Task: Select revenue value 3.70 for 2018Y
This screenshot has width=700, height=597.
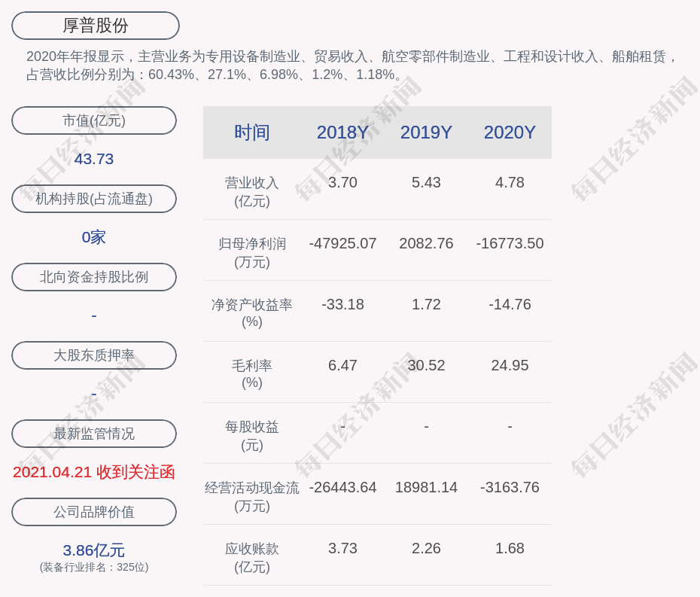Action: pyautogui.click(x=343, y=183)
